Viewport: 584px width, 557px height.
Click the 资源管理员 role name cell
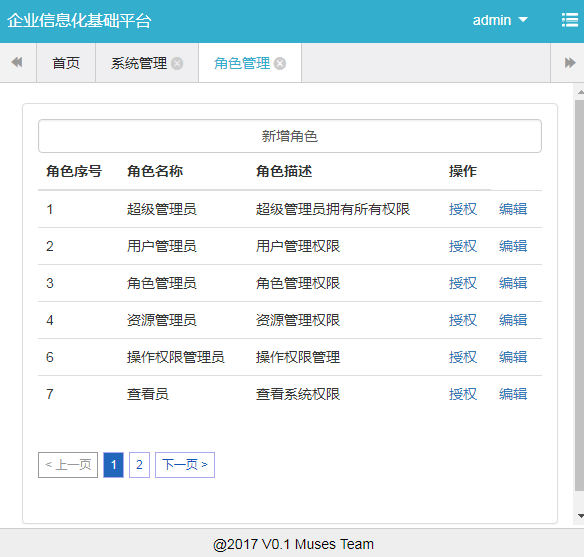click(162, 320)
